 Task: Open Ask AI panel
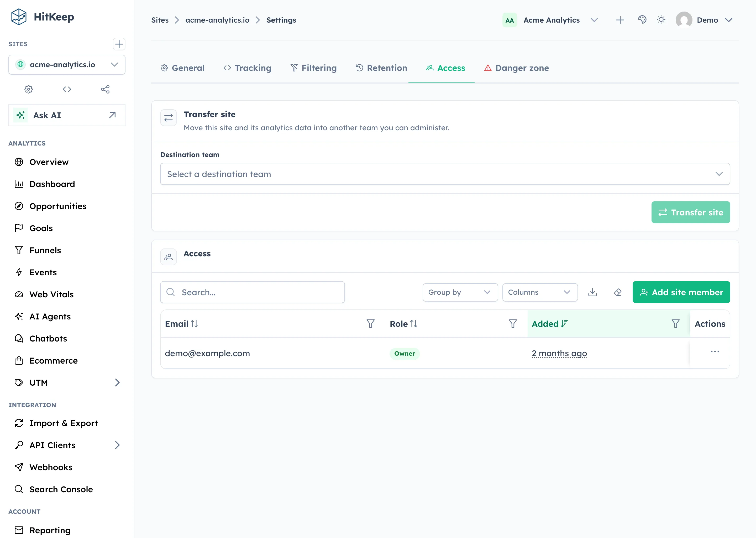click(67, 115)
